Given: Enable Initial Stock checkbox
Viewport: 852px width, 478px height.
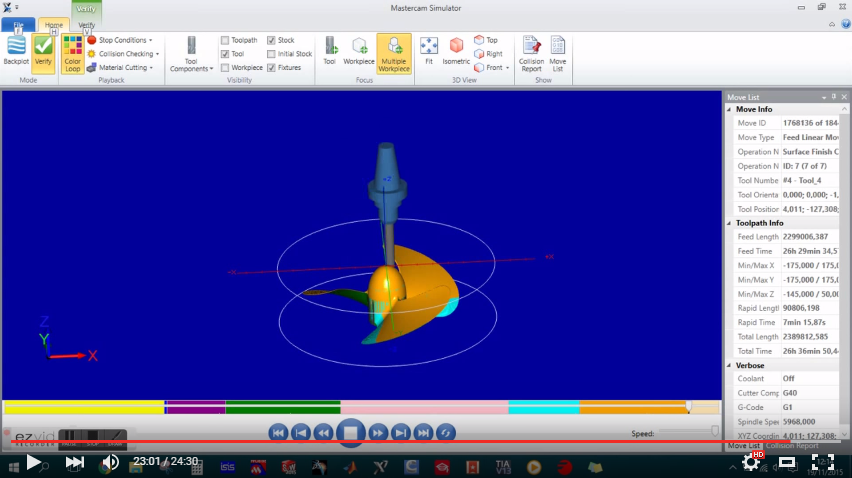Looking at the screenshot, I should tap(271, 54).
